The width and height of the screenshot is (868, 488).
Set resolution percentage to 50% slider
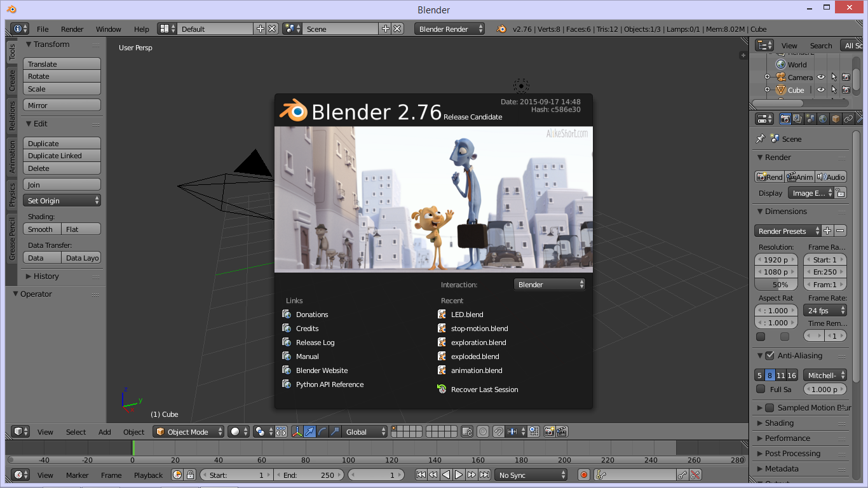pyautogui.click(x=776, y=283)
